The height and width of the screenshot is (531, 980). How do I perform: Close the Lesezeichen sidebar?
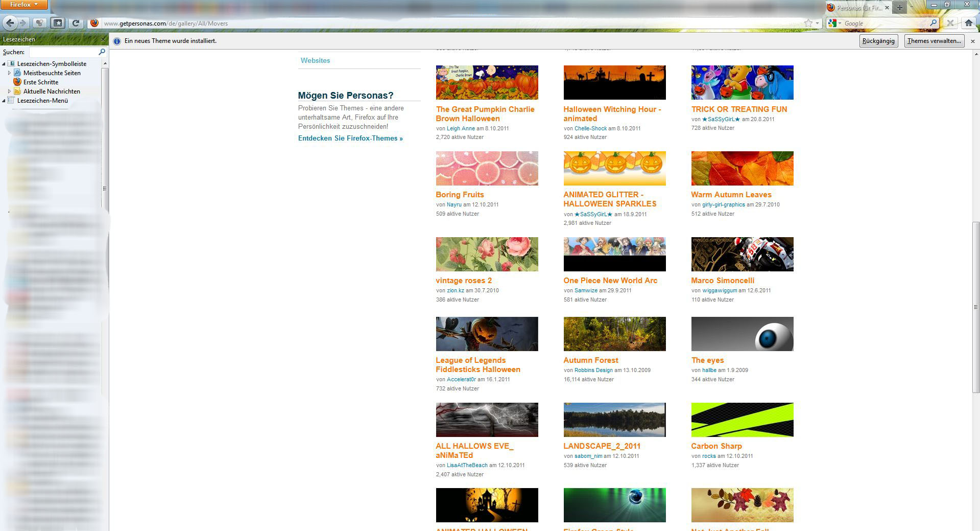click(103, 39)
